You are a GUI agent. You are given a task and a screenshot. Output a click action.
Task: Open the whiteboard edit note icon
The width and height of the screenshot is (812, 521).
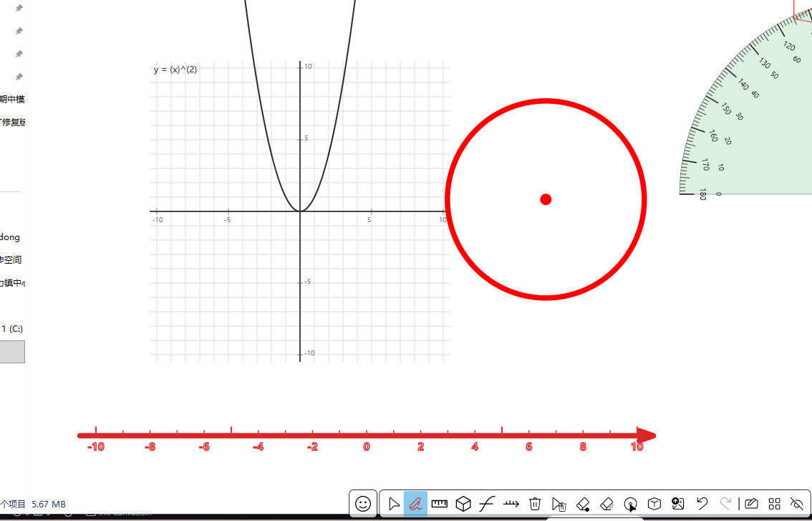(x=751, y=504)
